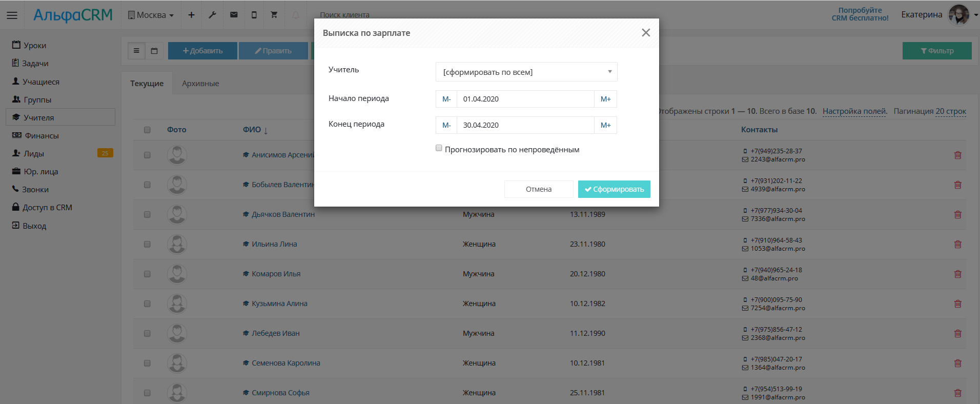
Task: Click the Поиск клиента search field
Action: (344, 15)
